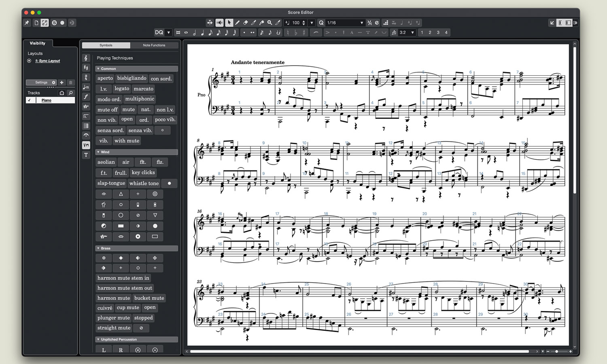The image size is (607, 364).
Task: Click the vertical score scrollbar
Action: click(575, 121)
